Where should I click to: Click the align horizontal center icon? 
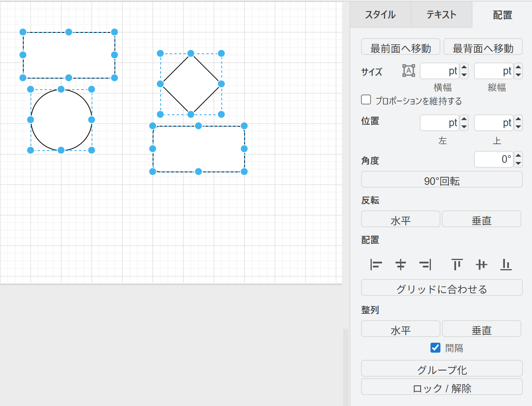coord(400,265)
